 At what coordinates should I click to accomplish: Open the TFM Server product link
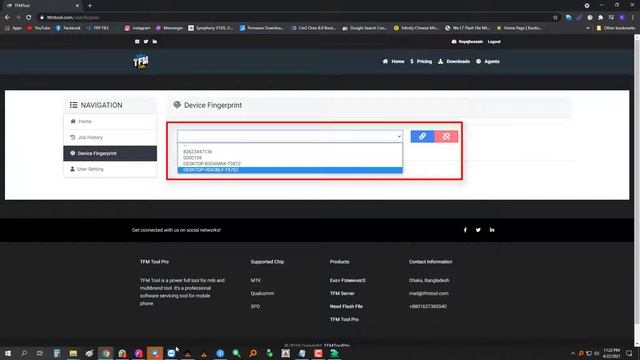342,293
